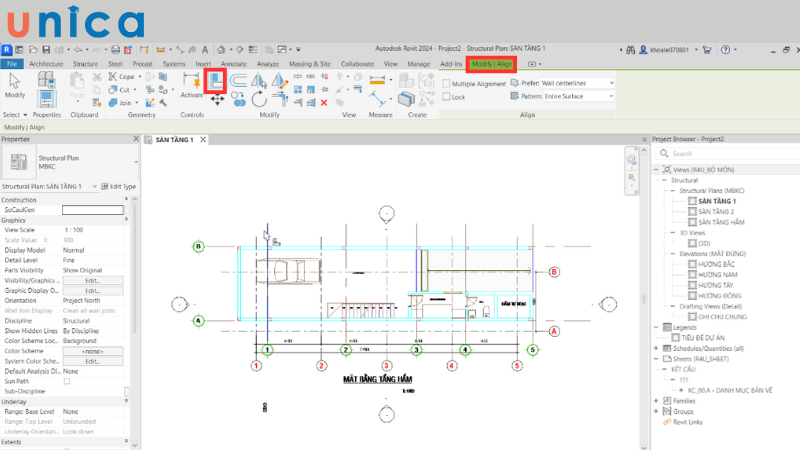800x450 pixels.
Task: Click the Text tool in Quick Access
Action: pyautogui.click(x=205, y=49)
